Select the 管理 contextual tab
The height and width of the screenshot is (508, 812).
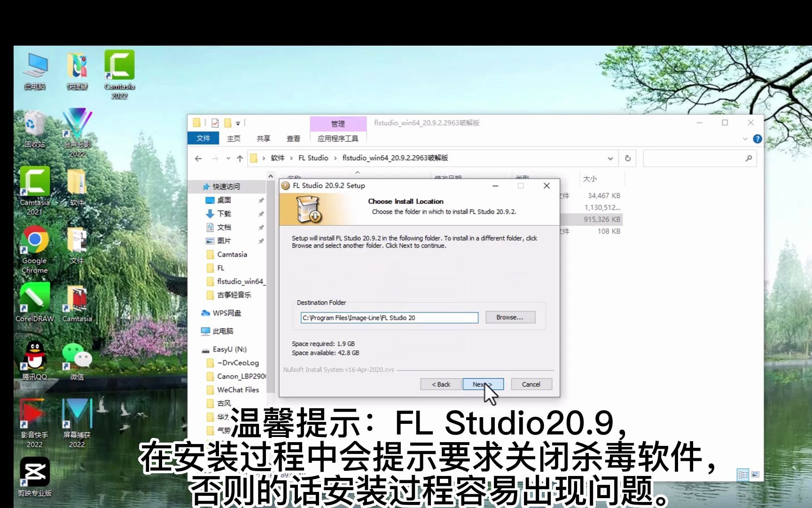(x=338, y=124)
